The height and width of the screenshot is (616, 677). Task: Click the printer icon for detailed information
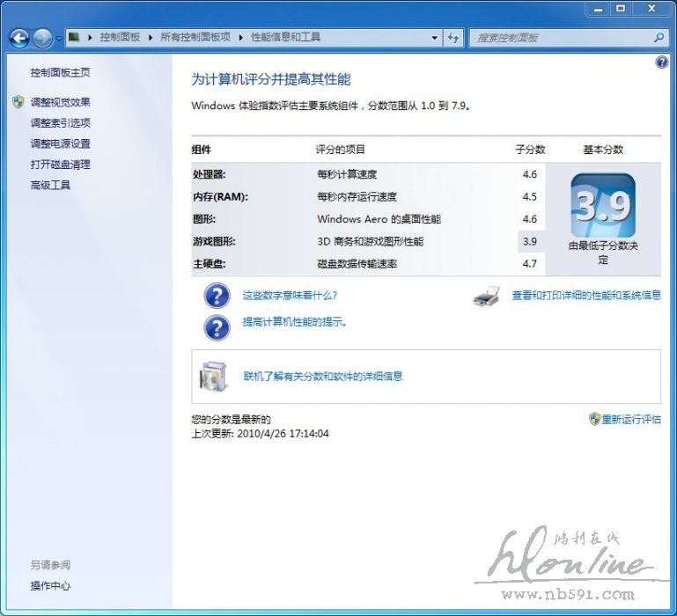487,297
